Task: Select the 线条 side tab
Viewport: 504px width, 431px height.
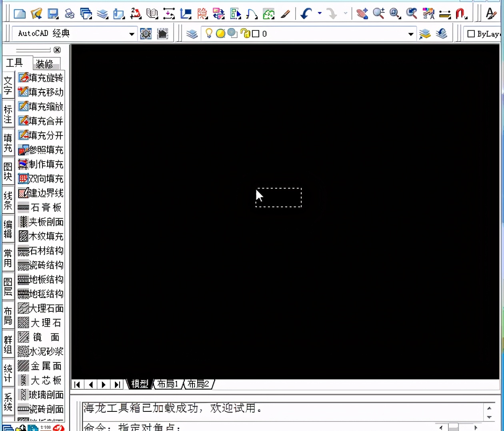Action: click(x=8, y=200)
